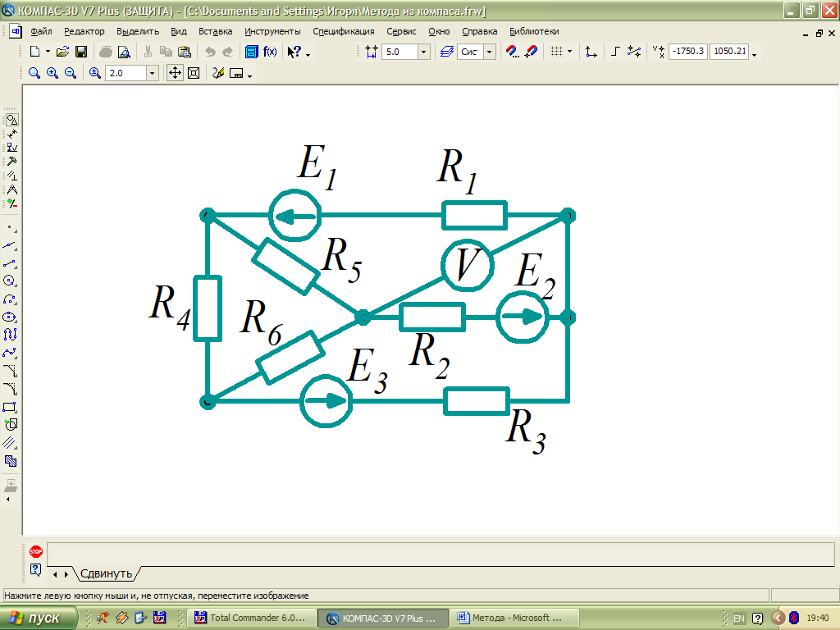This screenshot has width=840, height=630.
Task: Switch to the Designations panel icon
Action: click(11, 148)
